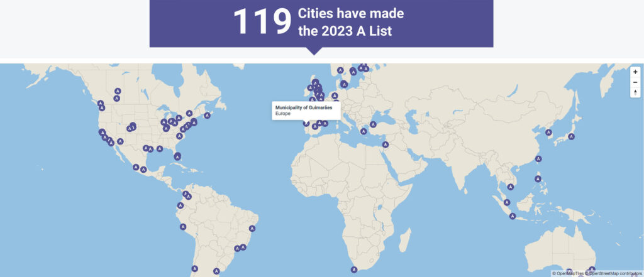Click the A marker on Taiwan

(x=538, y=158)
